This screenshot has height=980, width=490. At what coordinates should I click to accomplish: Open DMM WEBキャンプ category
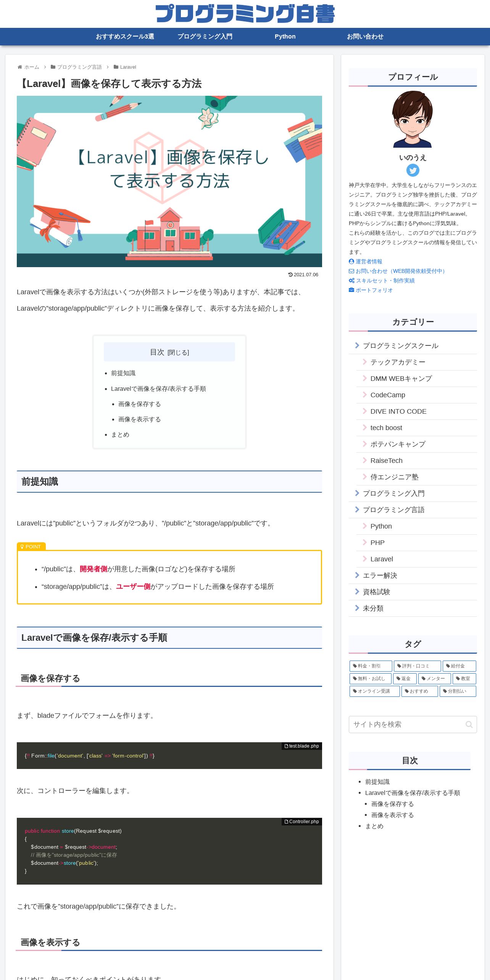pos(417,379)
